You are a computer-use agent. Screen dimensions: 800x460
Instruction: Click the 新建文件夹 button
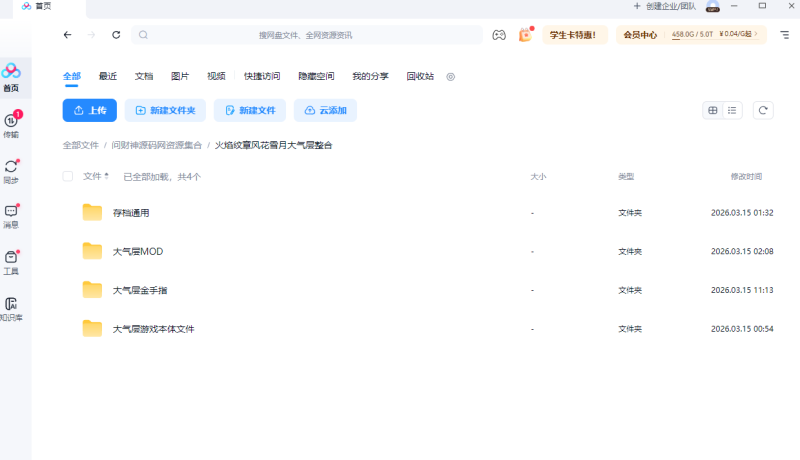165,110
